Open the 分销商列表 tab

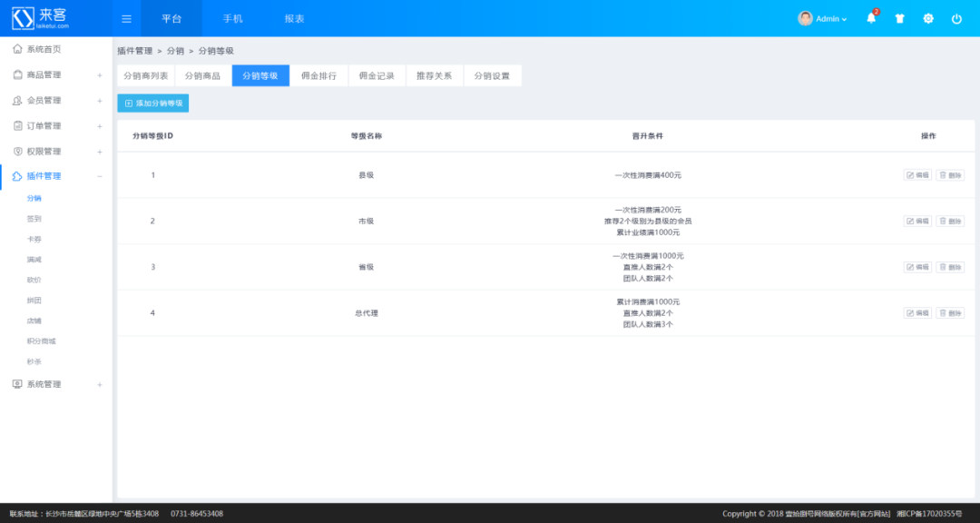145,75
